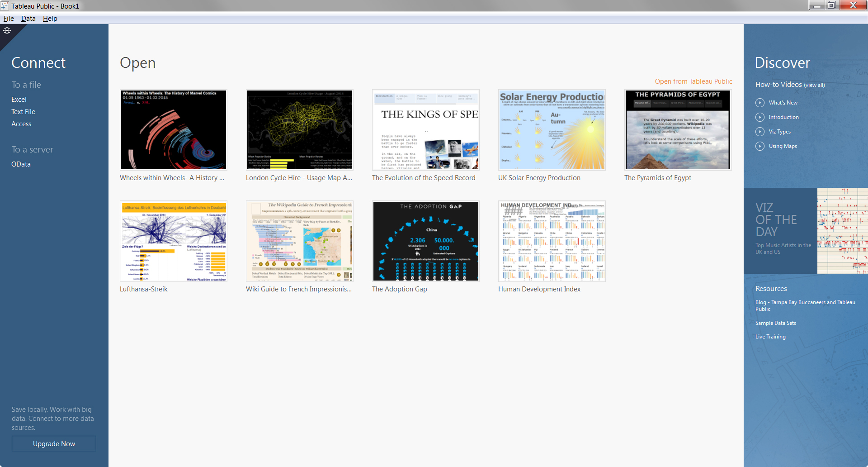Open Wiki Guide to French Impressionism thumbnail
The image size is (868, 467).
[x=300, y=241]
